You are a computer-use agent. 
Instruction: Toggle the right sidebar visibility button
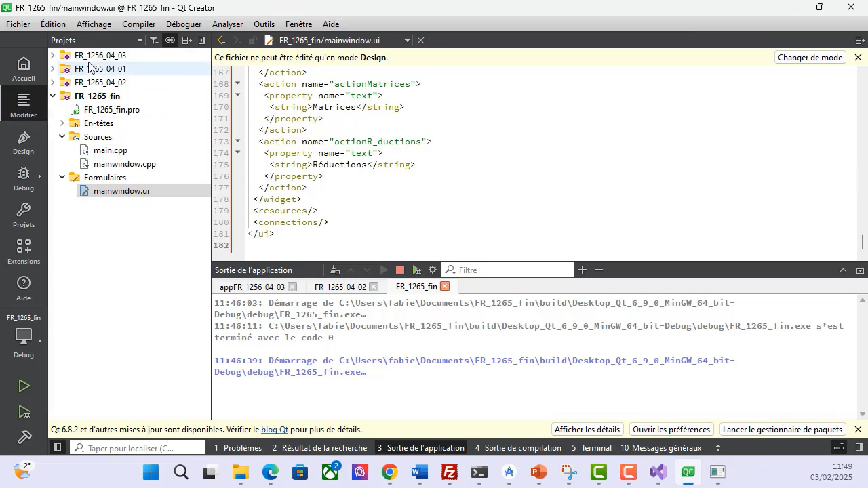click(x=859, y=448)
